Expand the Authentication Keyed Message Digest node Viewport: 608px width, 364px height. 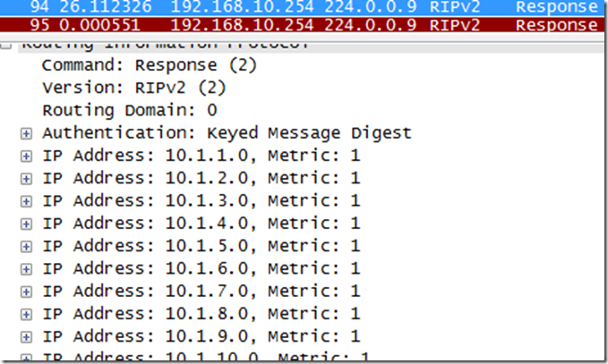point(25,133)
